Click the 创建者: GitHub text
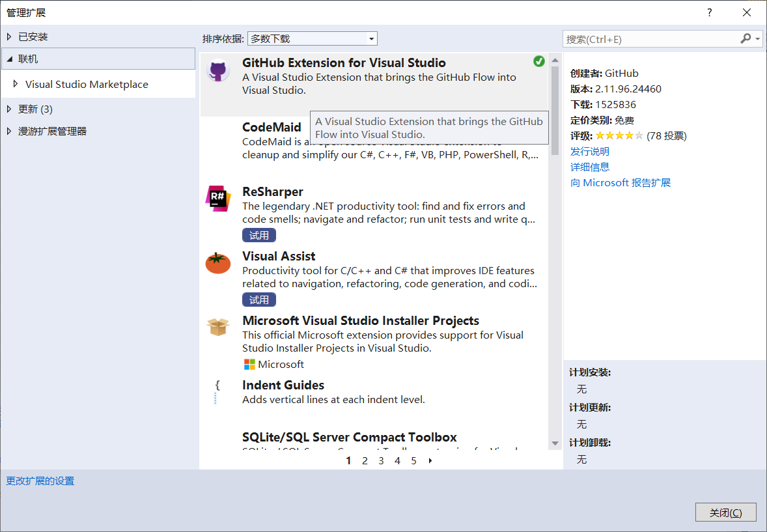The width and height of the screenshot is (767, 532). pos(604,74)
